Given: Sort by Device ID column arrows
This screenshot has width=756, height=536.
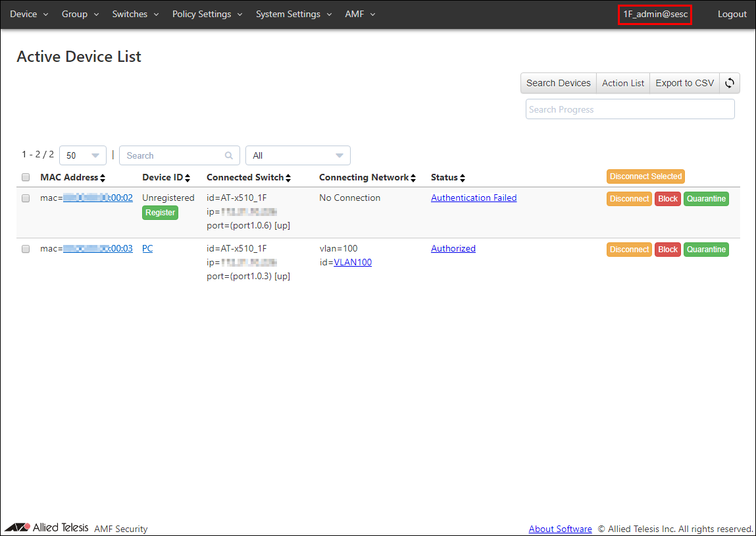Looking at the screenshot, I should [188, 178].
